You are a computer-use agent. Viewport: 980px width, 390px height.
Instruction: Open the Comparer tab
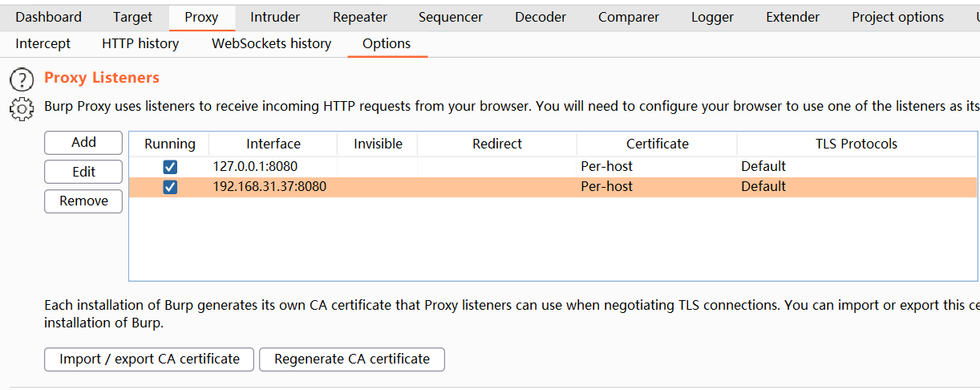[x=629, y=17]
